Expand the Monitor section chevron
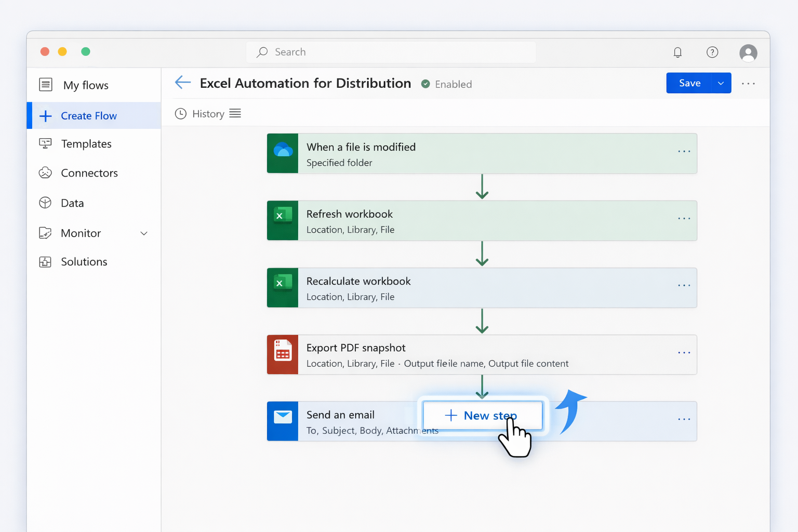The image size is (798, 532). pyautogui.click(x=144, y=233)
